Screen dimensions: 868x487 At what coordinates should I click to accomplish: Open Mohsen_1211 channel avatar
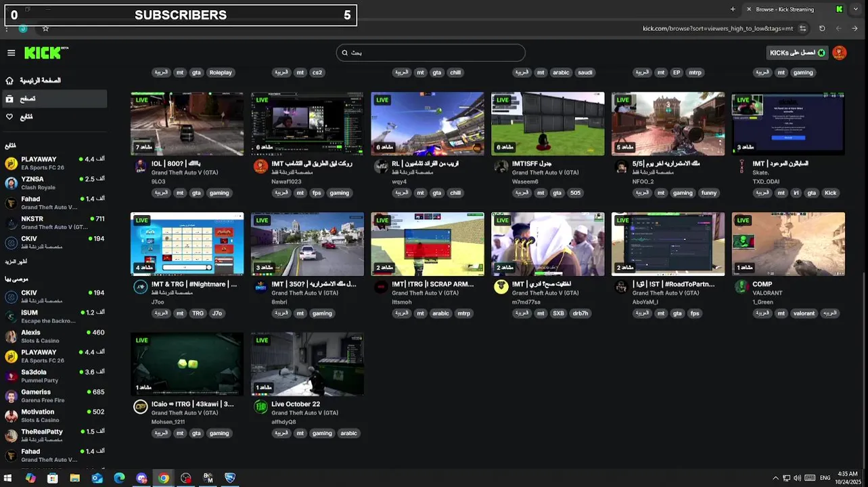click(x=140, y=407)
